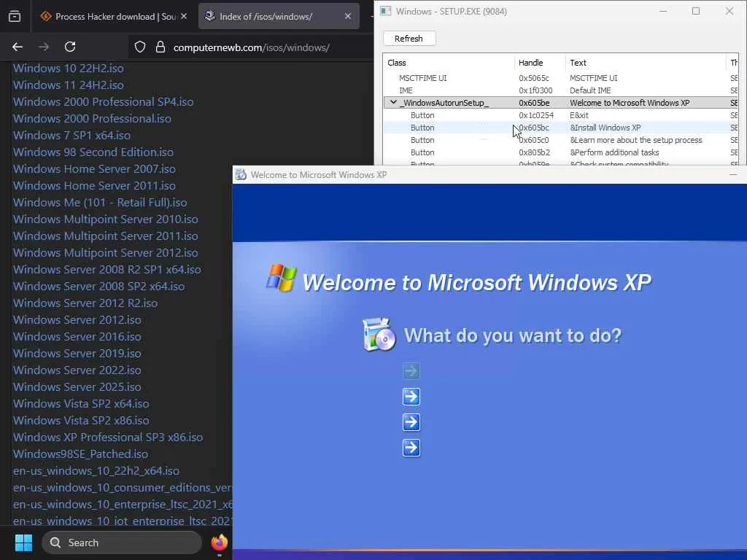The height and width of the screenshot is (560, 747).
Task: Go back using the browser back arrow
Action: (18, 47)
